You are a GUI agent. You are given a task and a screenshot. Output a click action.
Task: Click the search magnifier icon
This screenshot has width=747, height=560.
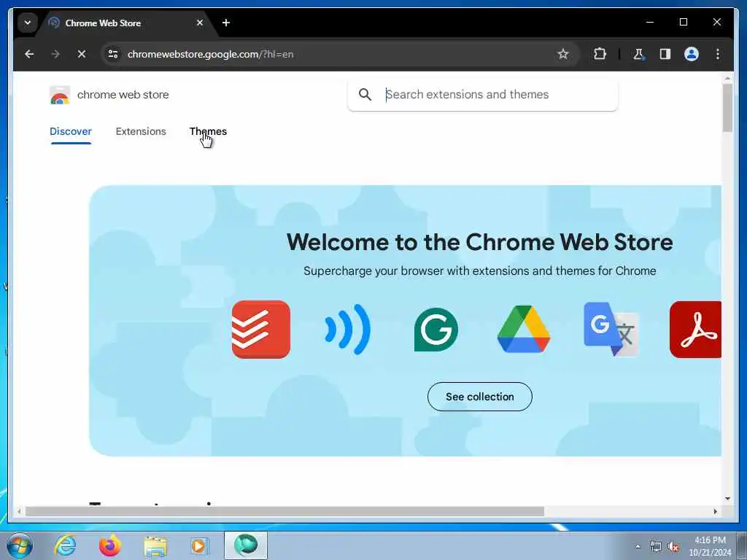pyautogui.click(x=365, y=94)
